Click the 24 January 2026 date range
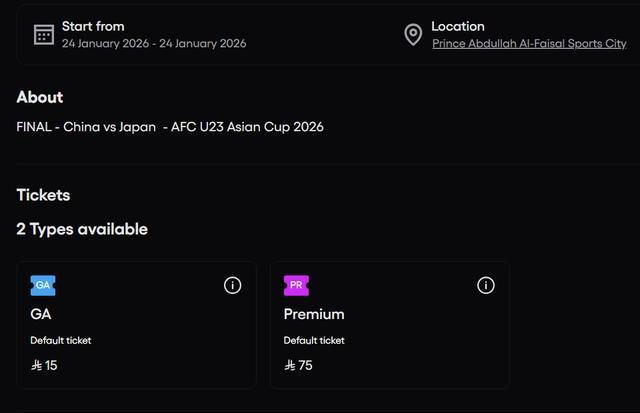The height and width of the screenshot is (413, 640). click(x=154, y=44)
